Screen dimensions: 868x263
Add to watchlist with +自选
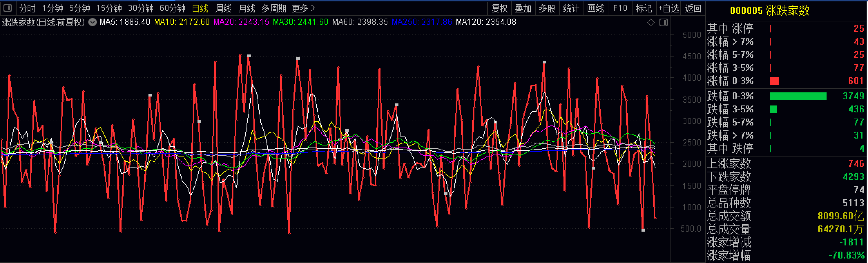[x=668, y=8]
